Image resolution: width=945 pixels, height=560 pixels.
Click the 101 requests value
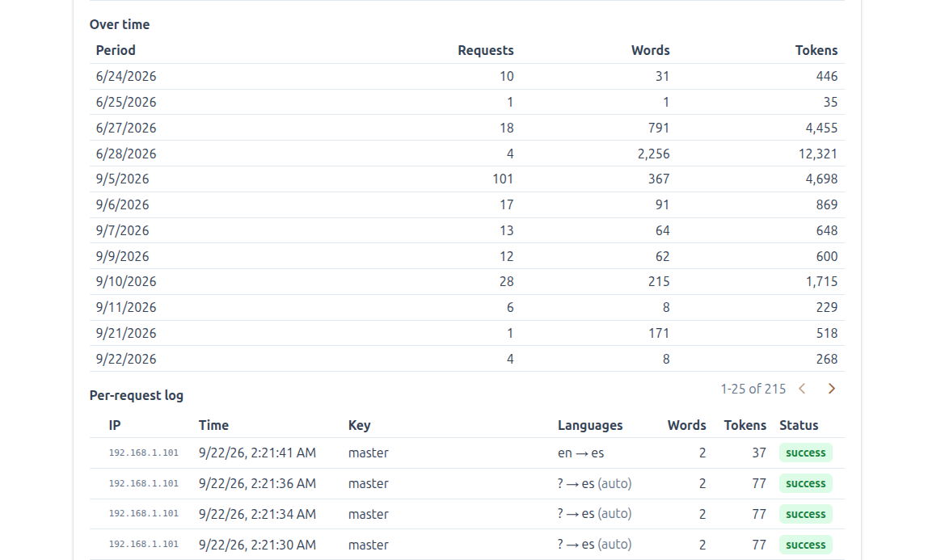point(503,179)
